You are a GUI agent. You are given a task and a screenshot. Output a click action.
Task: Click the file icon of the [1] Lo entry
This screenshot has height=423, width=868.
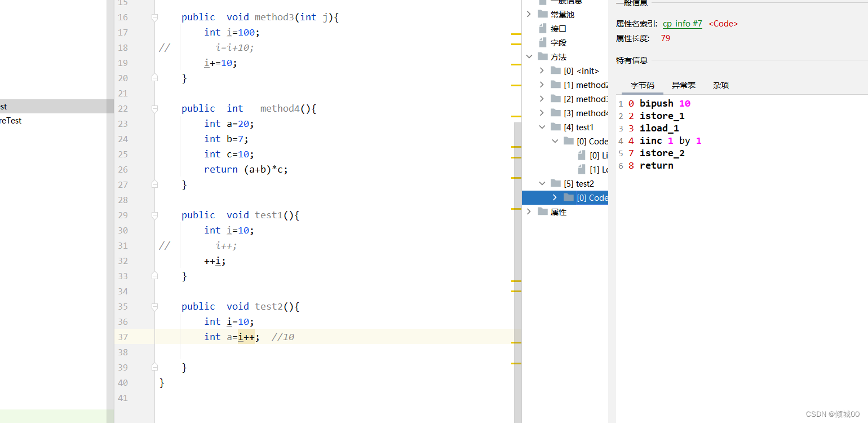click(x=582, y=169)
